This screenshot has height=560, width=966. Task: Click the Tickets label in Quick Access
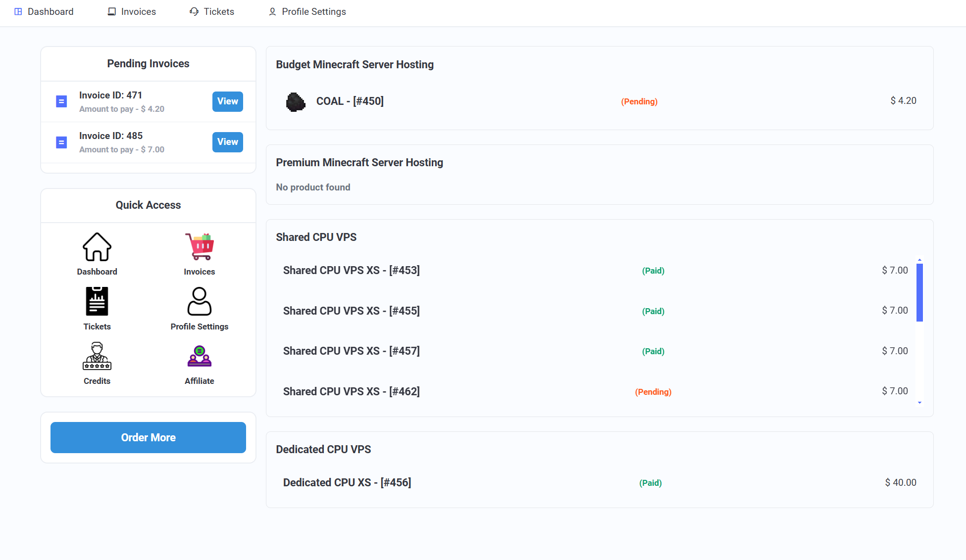97,327
